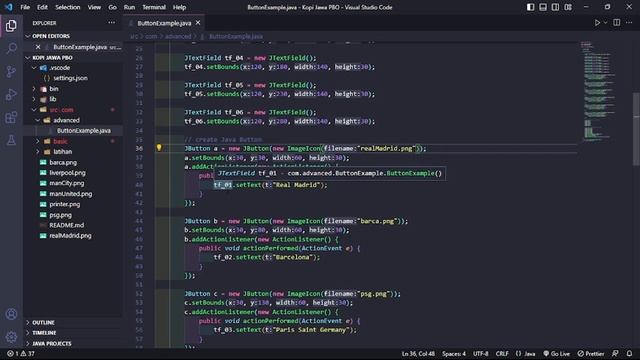Open README.md file
Screen dimensions: 640x360
67,225
